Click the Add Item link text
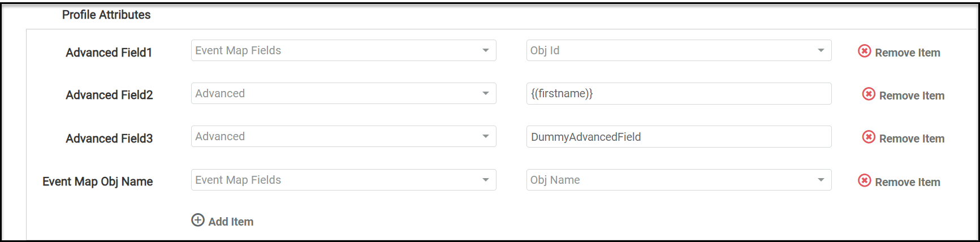This screenshot has width=980, height=242. (231, 222)
